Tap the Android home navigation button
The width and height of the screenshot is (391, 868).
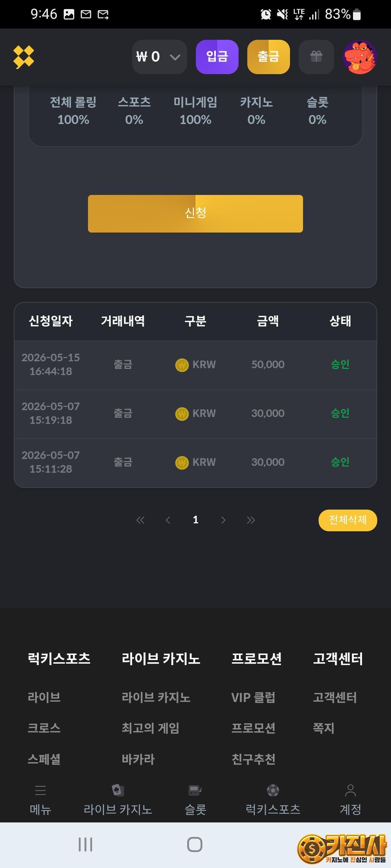[x=195, y=845]
